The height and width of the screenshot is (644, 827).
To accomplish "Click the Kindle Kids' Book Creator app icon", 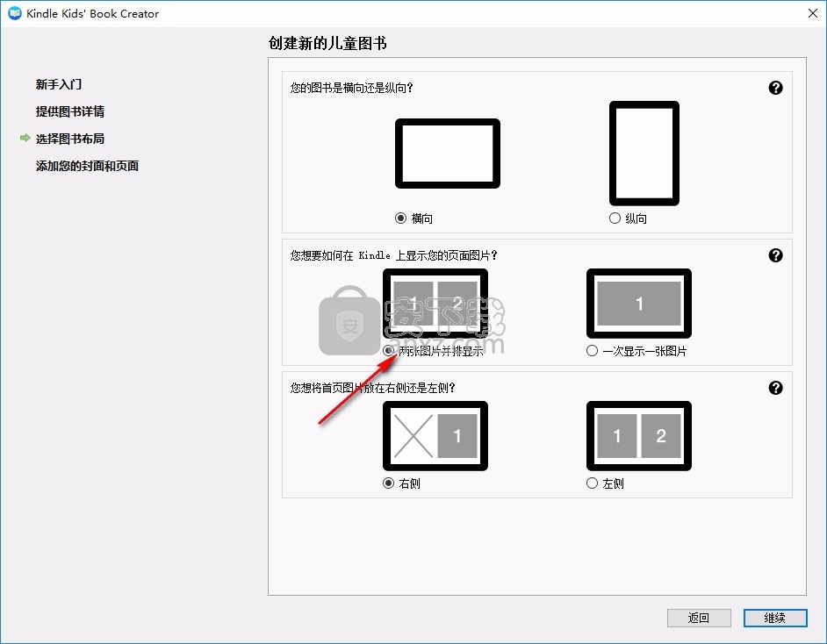I will 15,13.
